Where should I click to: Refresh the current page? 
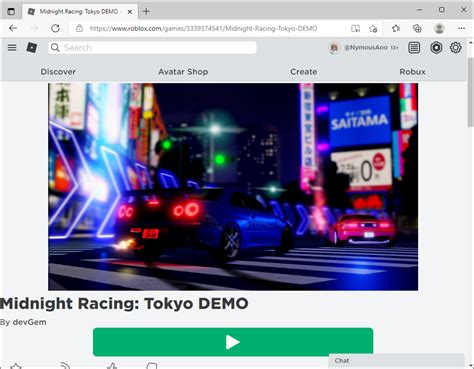pyautogui.click(x=55, y=28)
